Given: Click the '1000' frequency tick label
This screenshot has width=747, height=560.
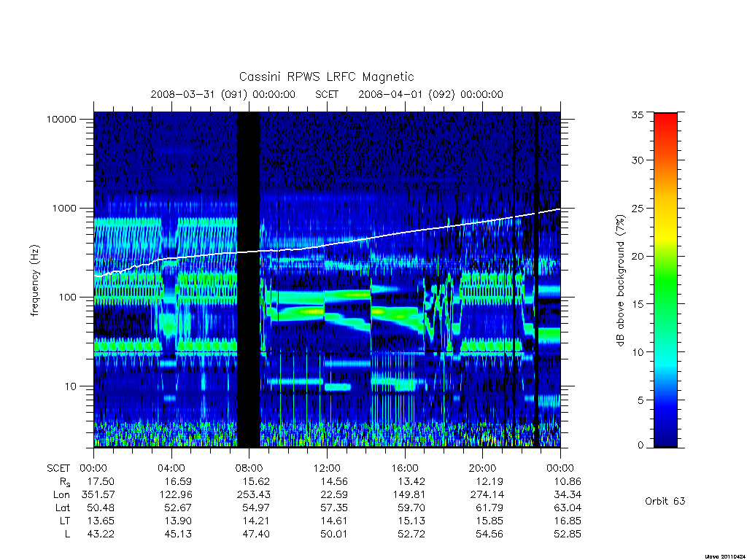Looking at the screenshot, I should click(64, 209).
